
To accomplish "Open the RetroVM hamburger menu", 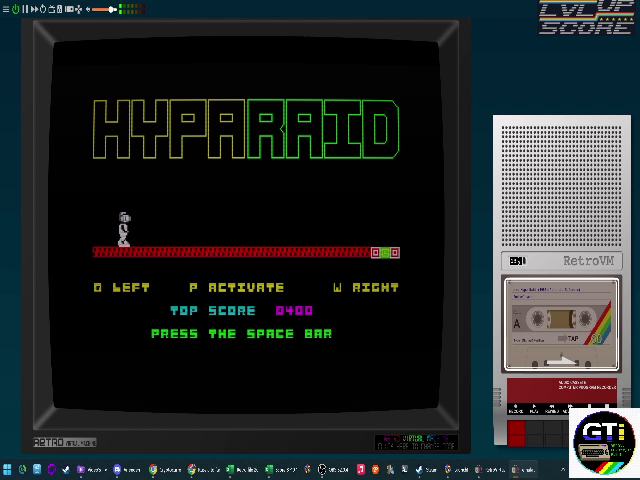I will (x=6, y=9).
